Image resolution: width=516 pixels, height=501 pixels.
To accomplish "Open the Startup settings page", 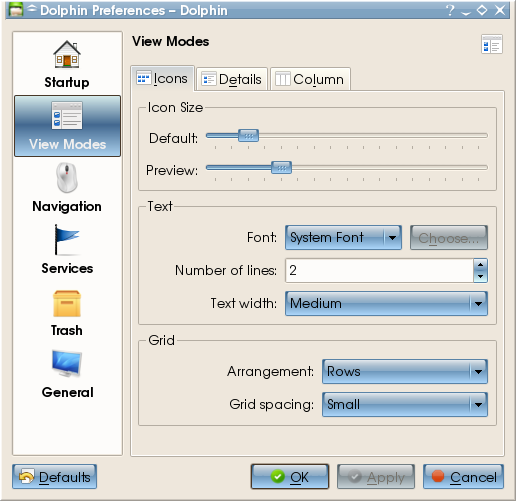I will coord(67,64).
